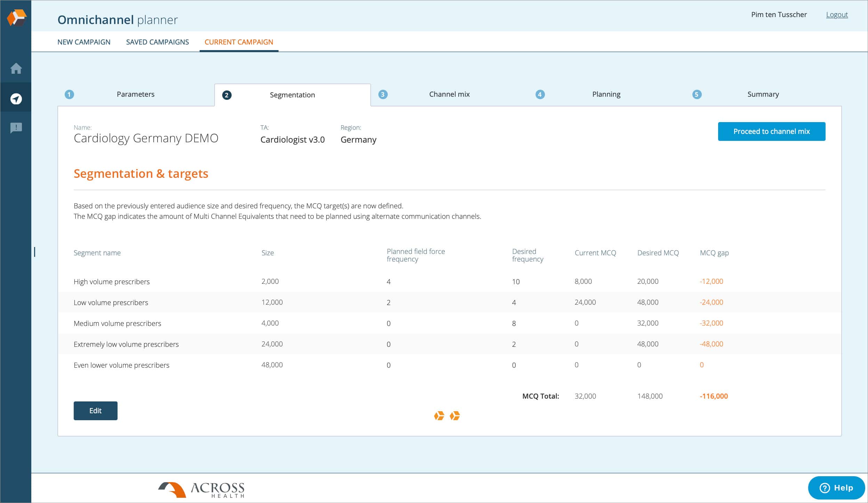Click the Segmentation & targets heading
The height and width of the screenshot is (503, 868).
[141, 174]
